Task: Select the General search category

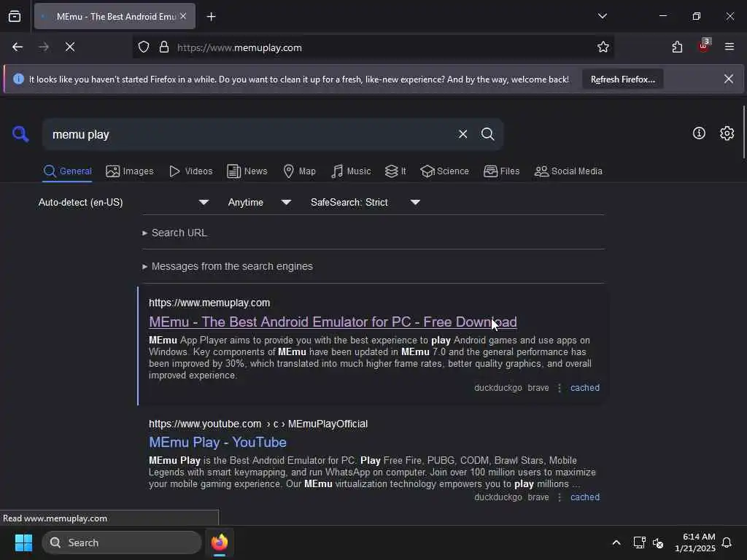Action: [67, 171]
